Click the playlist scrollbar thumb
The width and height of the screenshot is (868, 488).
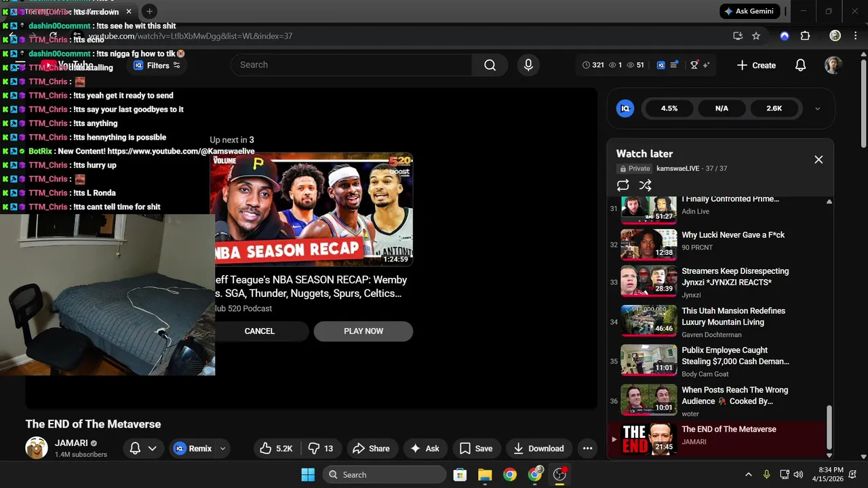click(829, 428)
